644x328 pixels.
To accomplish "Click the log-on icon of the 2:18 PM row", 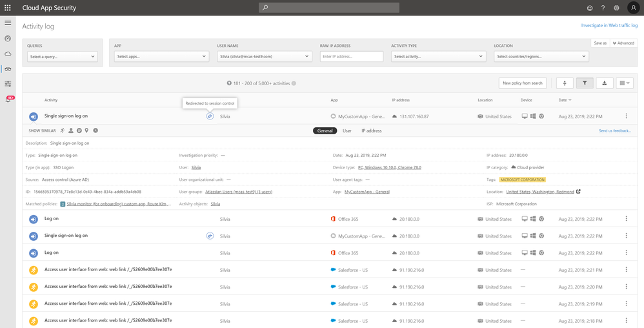I will coord(34,321).
